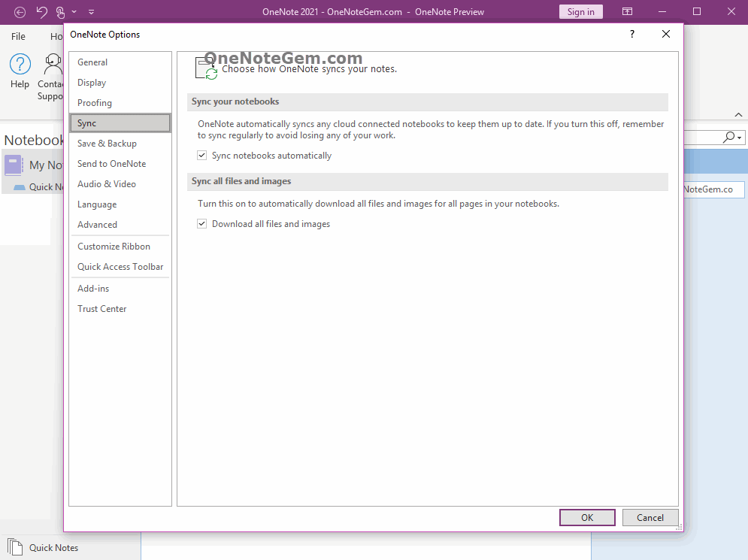Undo the last action
The width and height of the screenshot is (748, 560).
42,12
